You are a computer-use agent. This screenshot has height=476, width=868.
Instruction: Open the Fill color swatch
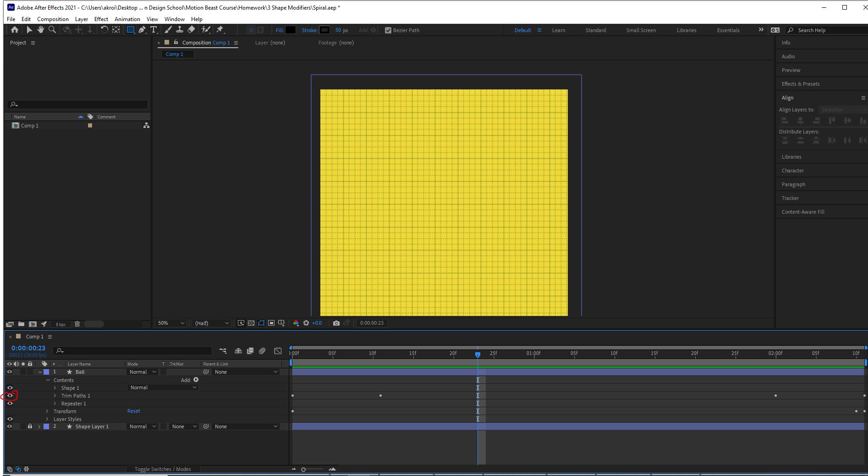tap(290, 30)
